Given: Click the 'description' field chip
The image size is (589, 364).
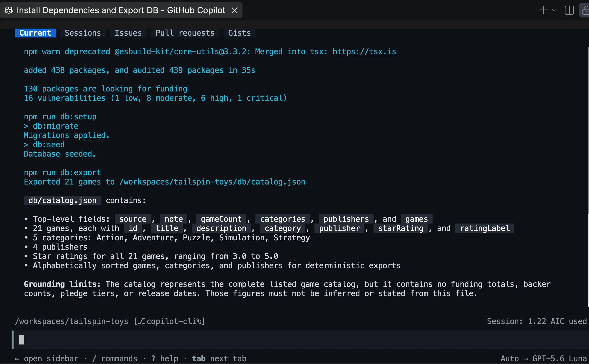Looking at the screenshot, I should (221, 228).
